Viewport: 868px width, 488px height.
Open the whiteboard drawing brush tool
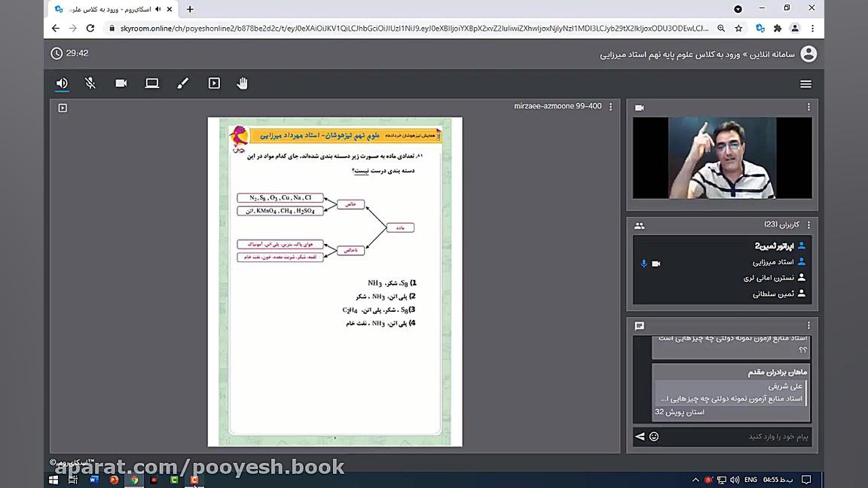tap(182, 83)
